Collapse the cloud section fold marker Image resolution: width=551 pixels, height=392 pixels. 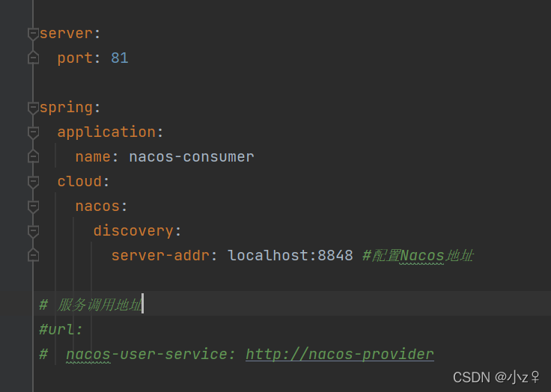pyautogui.click(x=32, y=182)
